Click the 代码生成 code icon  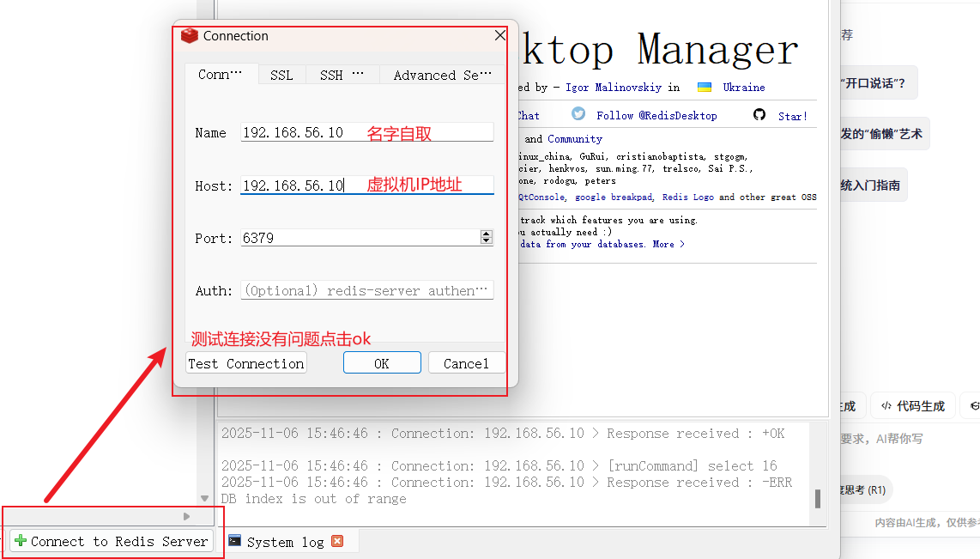pos(886,406)
